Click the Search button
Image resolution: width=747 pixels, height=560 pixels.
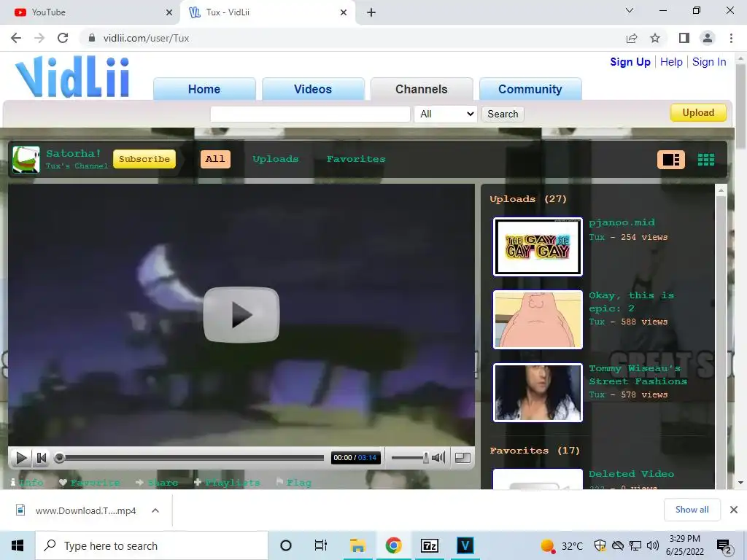click(x=503, y=114)
